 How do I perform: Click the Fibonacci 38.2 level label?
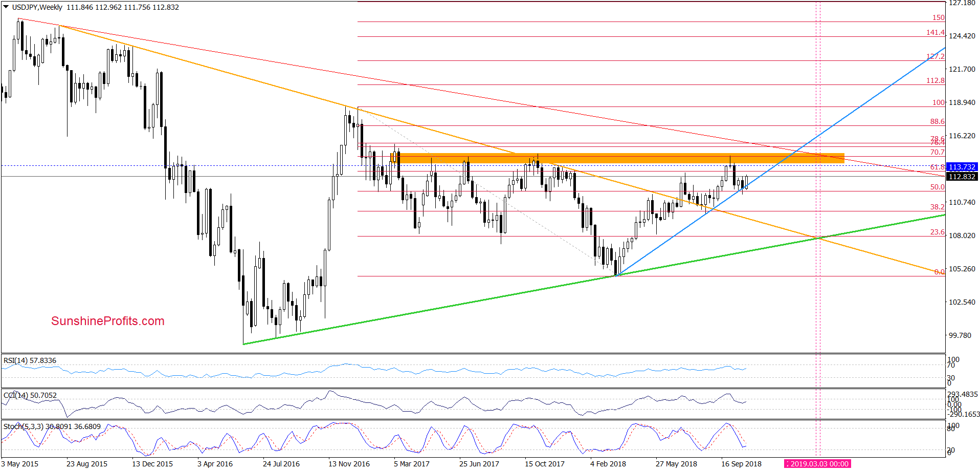pos(937,207)
